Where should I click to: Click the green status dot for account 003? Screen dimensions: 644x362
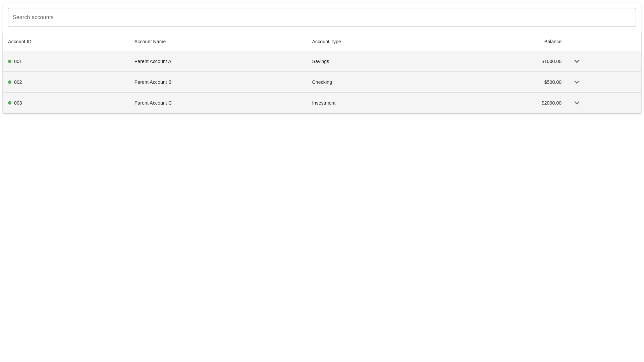[10, 103]
